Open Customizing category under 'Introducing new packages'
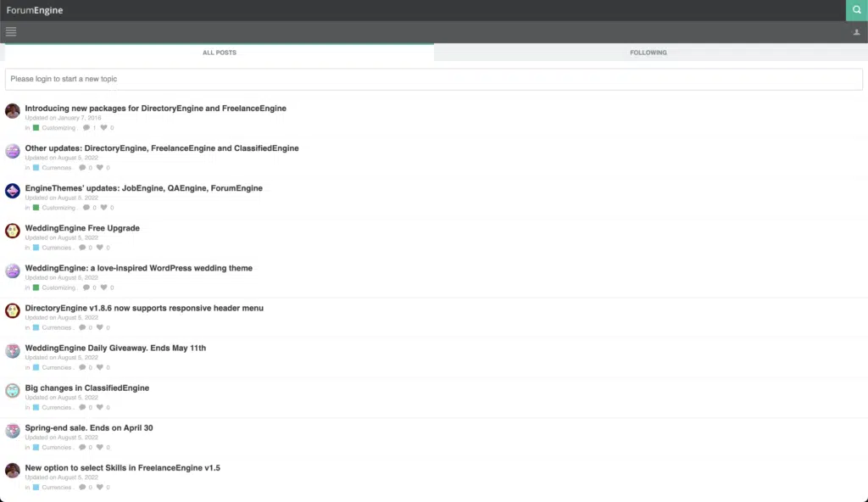The height and width of the screenshot is (502, 868). (58, 128)
